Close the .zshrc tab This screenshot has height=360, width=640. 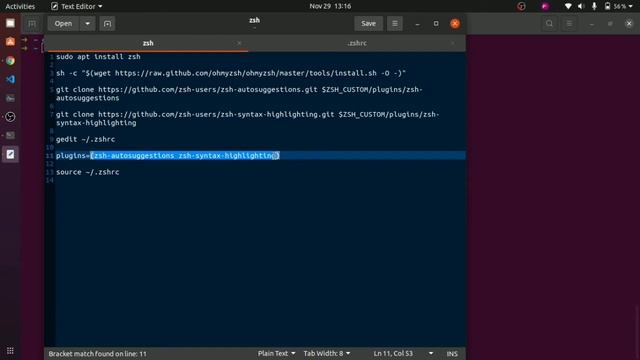[453, 43]
